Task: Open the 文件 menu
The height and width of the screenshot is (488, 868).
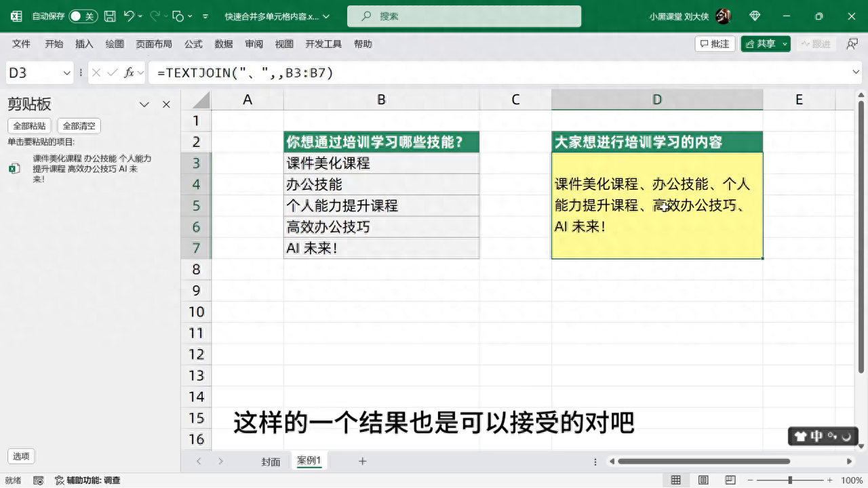Action: point(22,44)
